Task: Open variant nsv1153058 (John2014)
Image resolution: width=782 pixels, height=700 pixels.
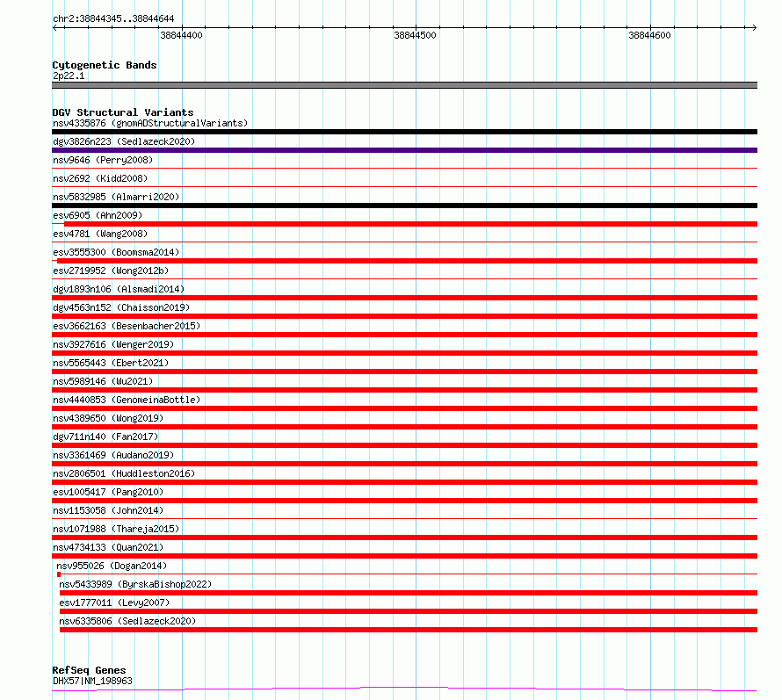Action: pos(108,510)
